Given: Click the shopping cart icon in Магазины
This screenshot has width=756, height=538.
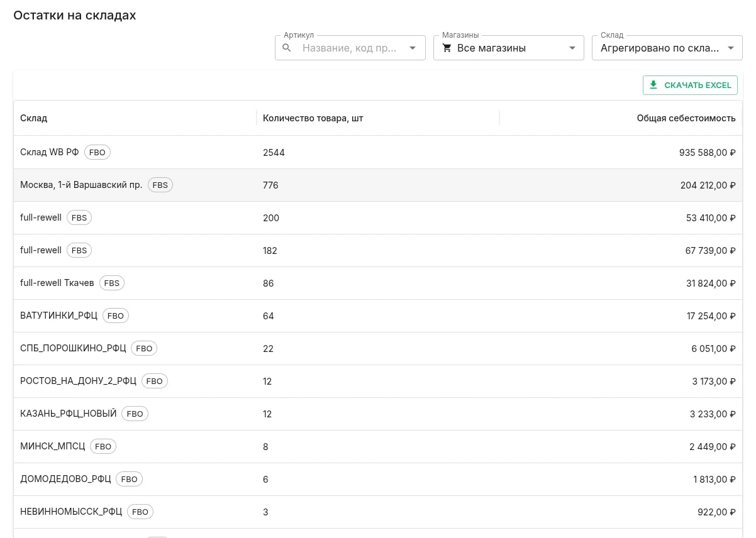Looking at the screenshot, I should tap(447, 48).
